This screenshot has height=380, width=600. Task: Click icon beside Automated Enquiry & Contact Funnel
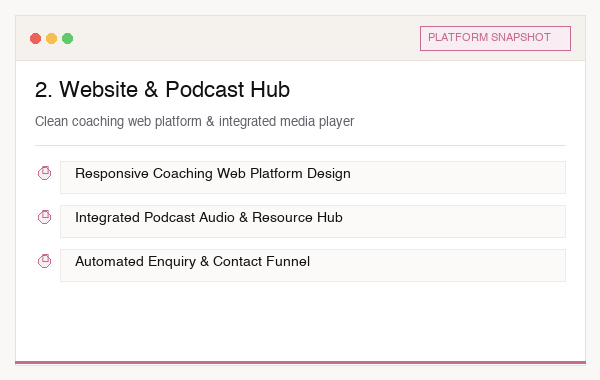pos(44,261)
